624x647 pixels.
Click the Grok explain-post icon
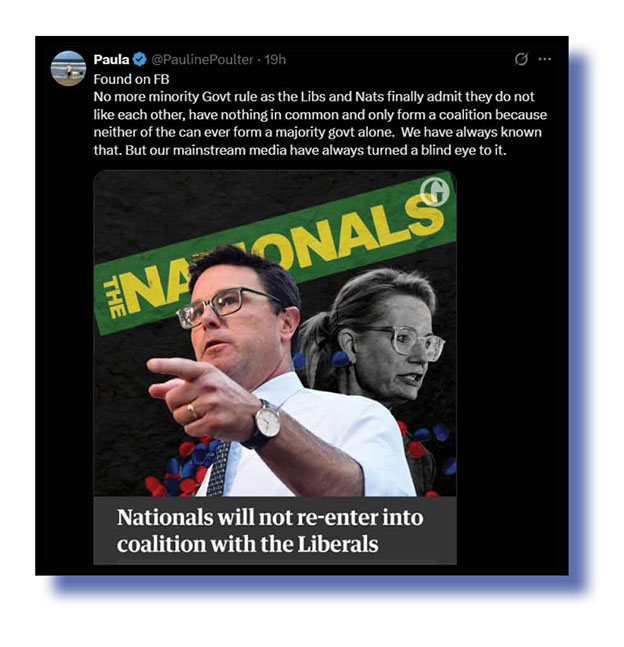point(521,59)
